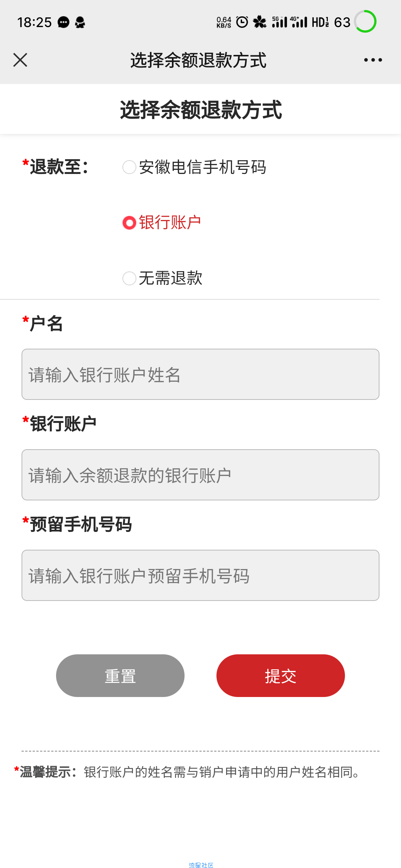Screen dimensions: 401x868
Task: Tap the 5G signal strength icon
Action: click(x=280, y=22)
